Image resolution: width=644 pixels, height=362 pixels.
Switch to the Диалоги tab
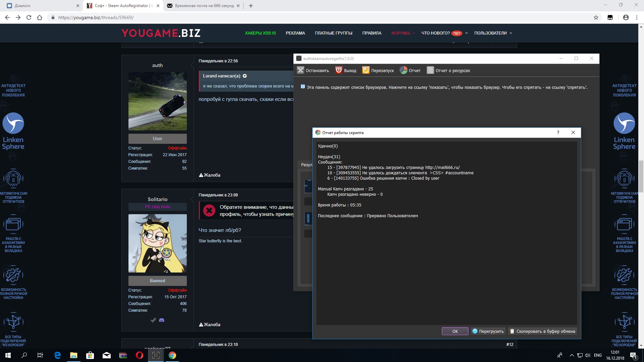[x=41, y=6]
